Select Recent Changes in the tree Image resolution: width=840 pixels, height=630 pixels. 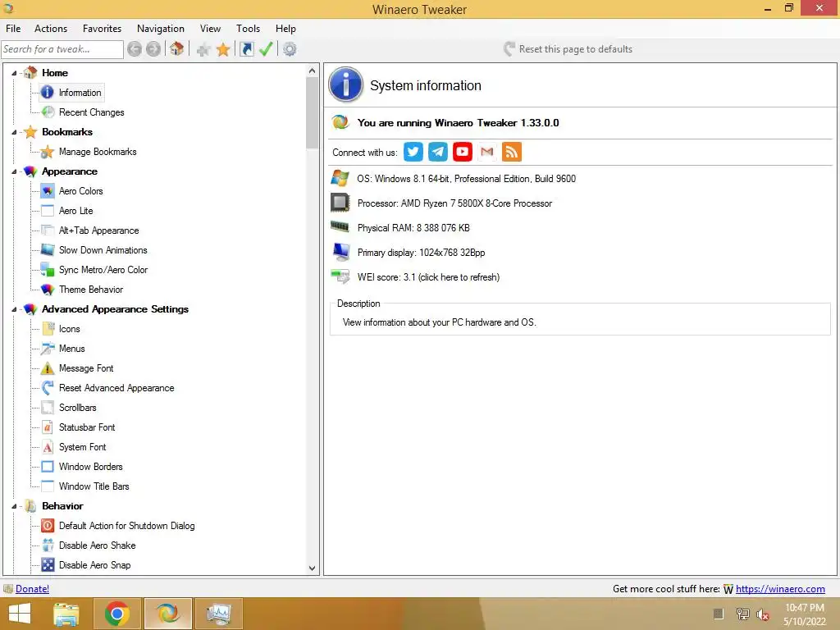point(92,112)
